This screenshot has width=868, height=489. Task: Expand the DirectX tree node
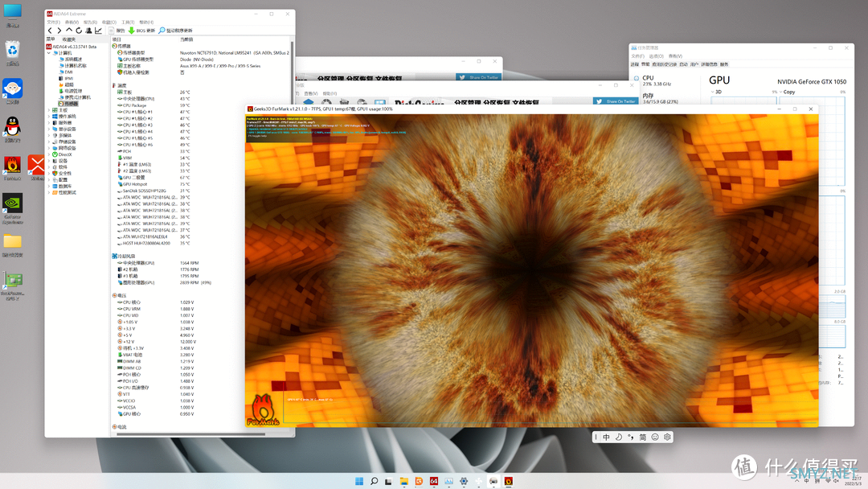click(x=49, y=154)
